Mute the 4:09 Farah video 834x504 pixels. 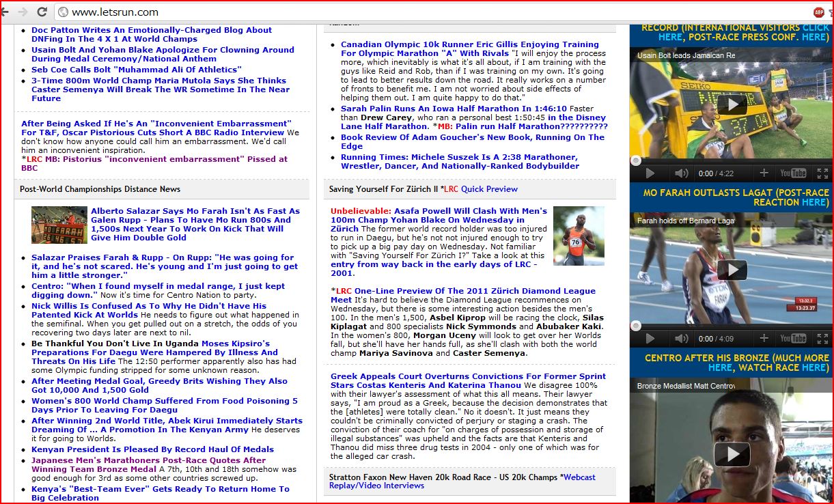[x=681, y=339]
